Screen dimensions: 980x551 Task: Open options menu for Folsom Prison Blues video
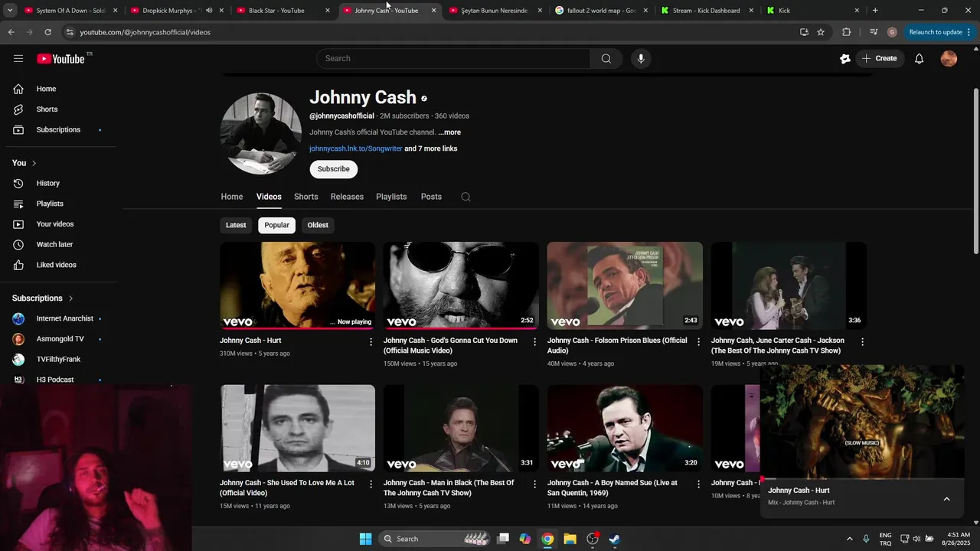coord(698,341)
